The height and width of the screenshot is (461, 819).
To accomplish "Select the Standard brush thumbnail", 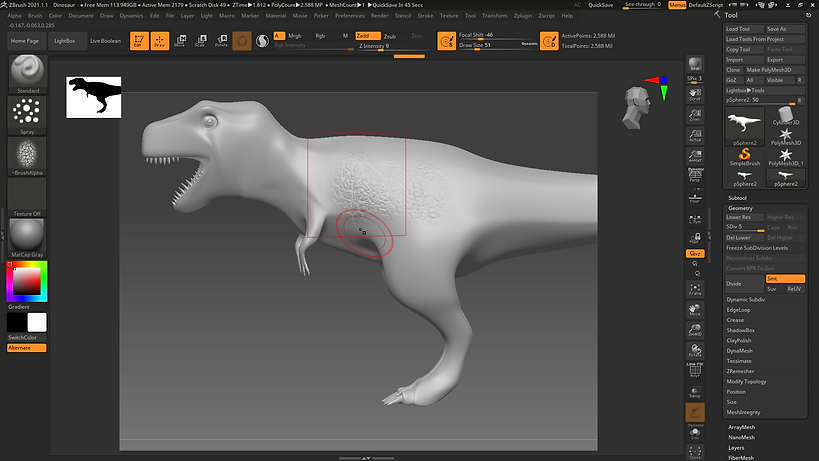I will [x=28, y=74].
